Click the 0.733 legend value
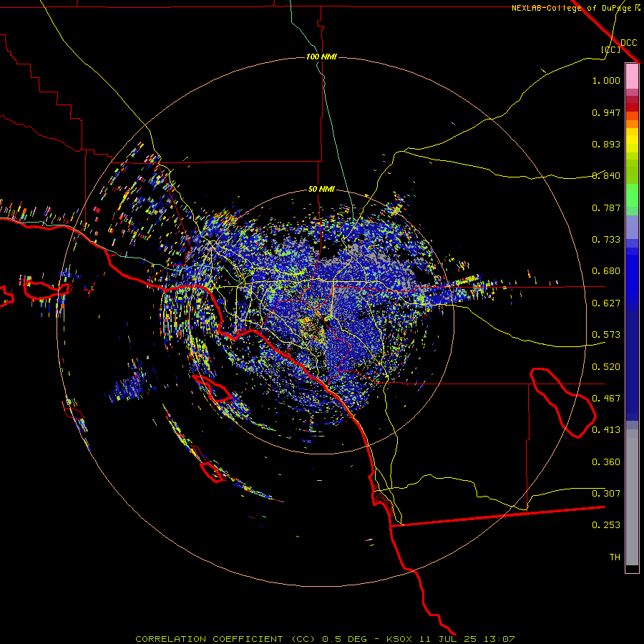The image size is (644, 644). [x=606, y=240]
